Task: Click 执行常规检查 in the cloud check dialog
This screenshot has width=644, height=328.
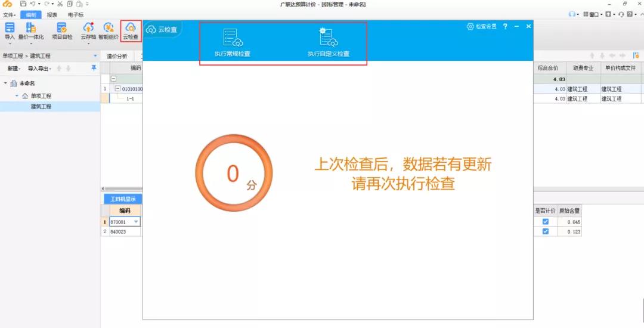Action: [x=233, y=43]
